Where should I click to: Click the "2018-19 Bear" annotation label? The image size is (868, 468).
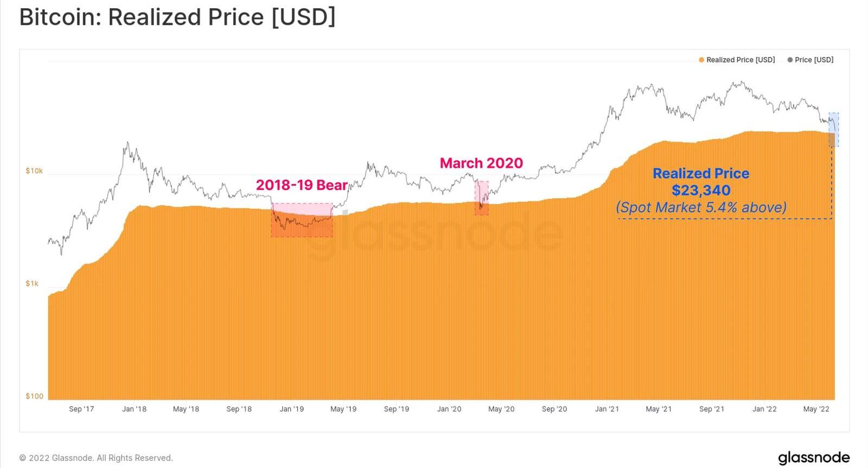(302, 185)
